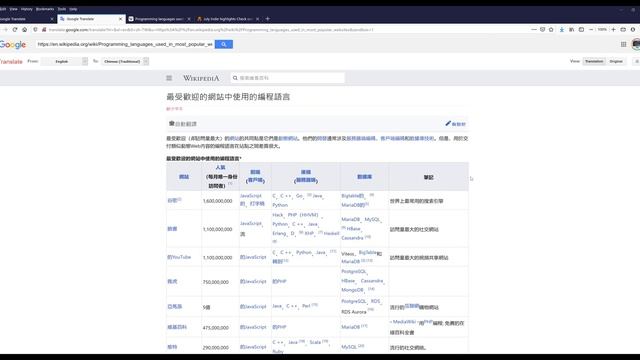The width and height of the screenshot is (640, 360).
Task: Open the Erlang link in the table
Action: click(279, 233)
